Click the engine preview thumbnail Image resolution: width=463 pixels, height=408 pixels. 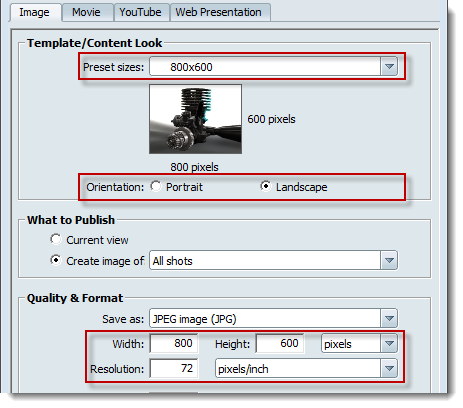click(196, 119)
